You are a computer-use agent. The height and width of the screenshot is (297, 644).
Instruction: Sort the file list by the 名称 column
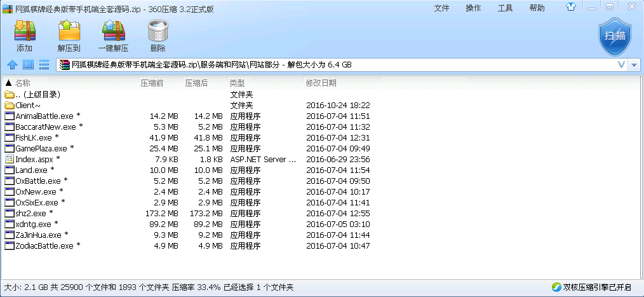click(23, 83)
